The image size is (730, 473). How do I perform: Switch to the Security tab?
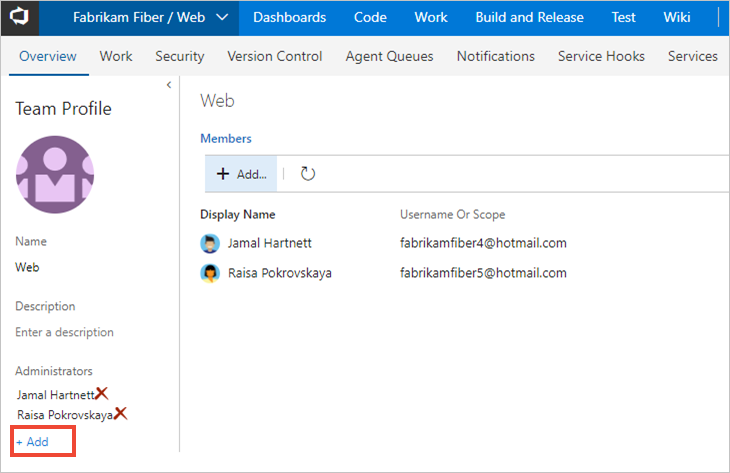pyautogui.click(x=180, y=56)
